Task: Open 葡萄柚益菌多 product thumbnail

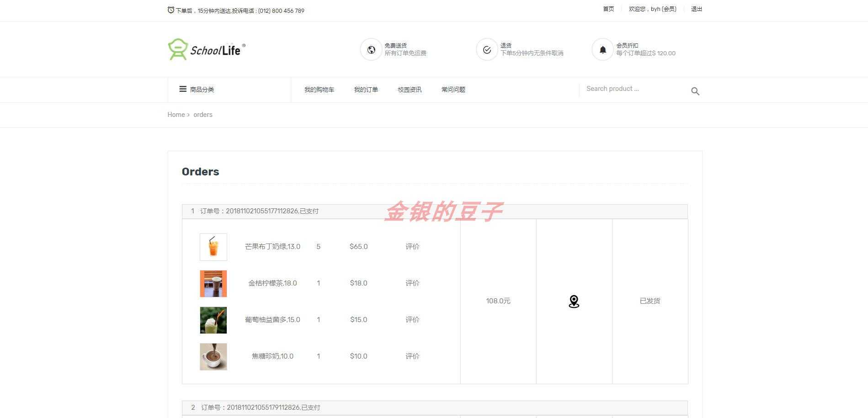Action: pos(213,320)
